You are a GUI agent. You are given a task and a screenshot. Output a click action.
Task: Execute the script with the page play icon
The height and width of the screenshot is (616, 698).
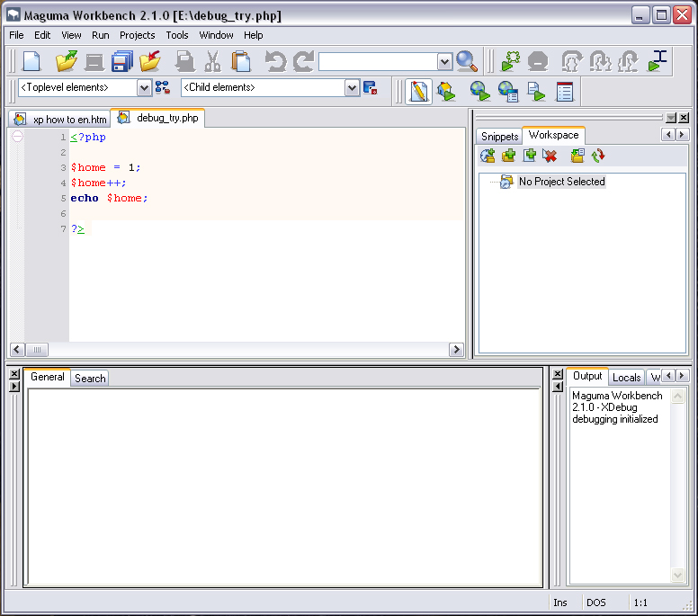click(536, 92)
